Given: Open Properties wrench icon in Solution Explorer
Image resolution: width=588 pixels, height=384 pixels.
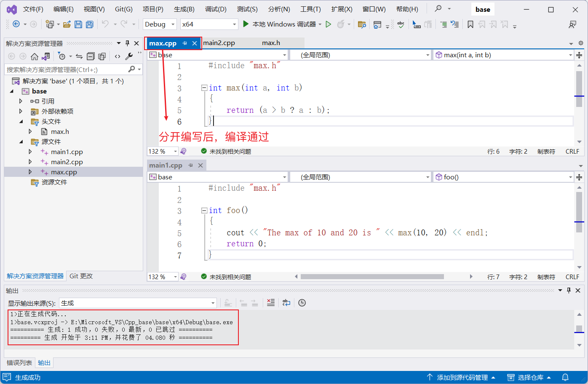Looking at the screenshot, I should coord(129,56).
